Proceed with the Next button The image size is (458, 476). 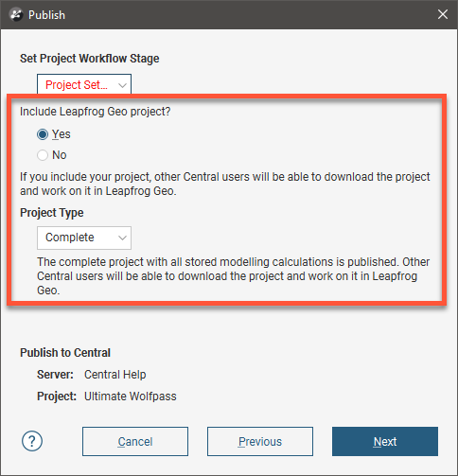(x=385, y=441)
